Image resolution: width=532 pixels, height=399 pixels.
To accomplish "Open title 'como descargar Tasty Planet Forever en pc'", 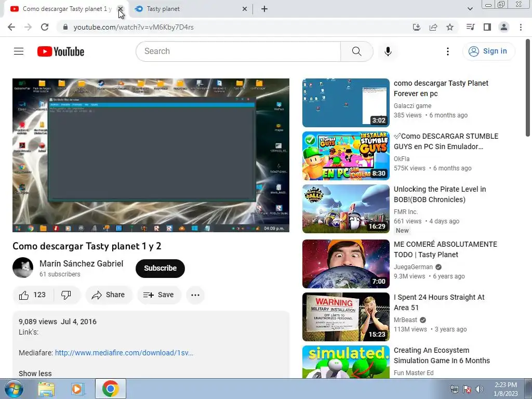I will 441,88.
